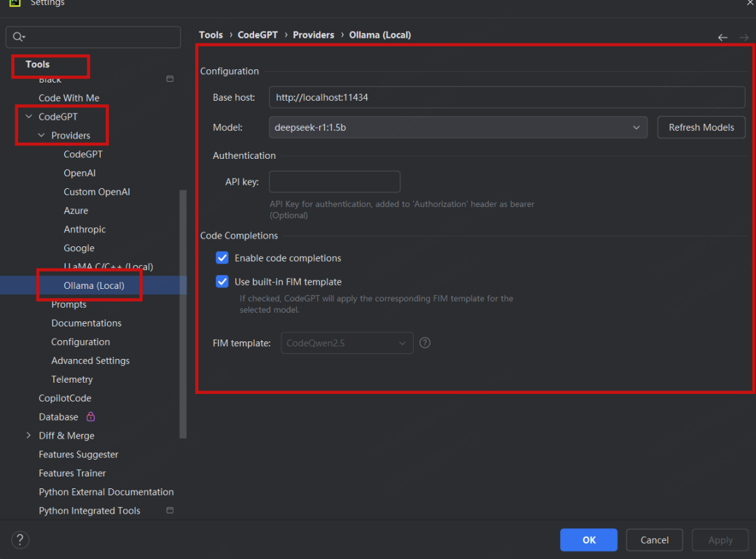Select the Custom OpenAI provider

tap(97, 192)
